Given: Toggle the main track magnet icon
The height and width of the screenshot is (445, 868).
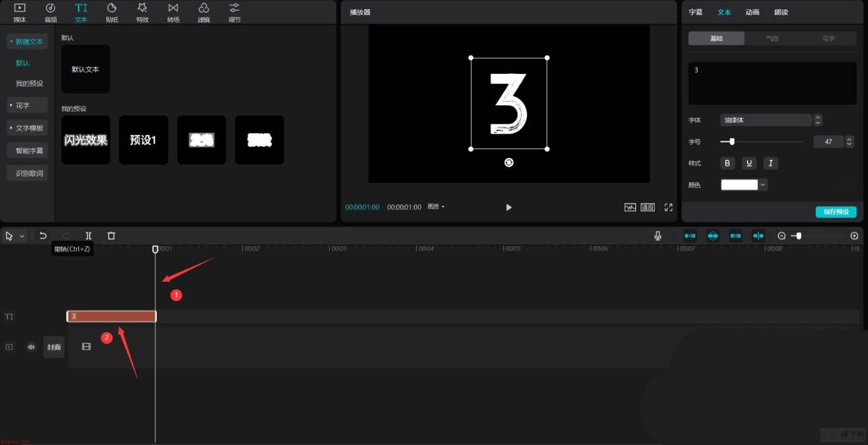Looking at the screenshot, I should (690, 236).
